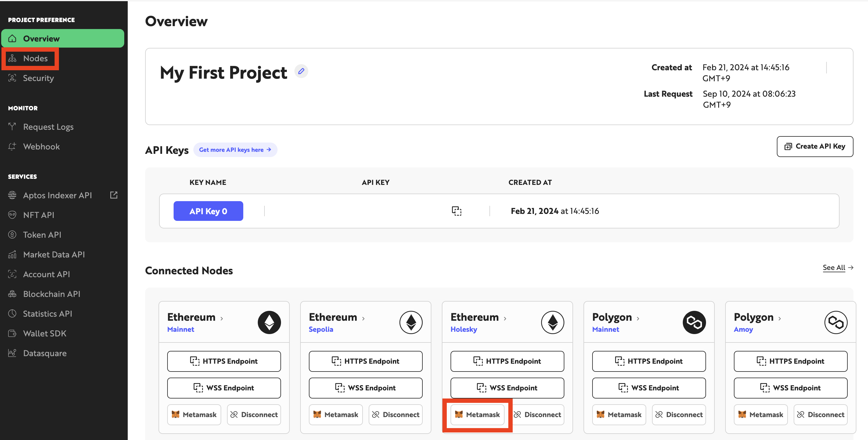Copy the Polygon Amoy WSS Endpoint
Screen dimensions: 868x440
pos(790,388)
